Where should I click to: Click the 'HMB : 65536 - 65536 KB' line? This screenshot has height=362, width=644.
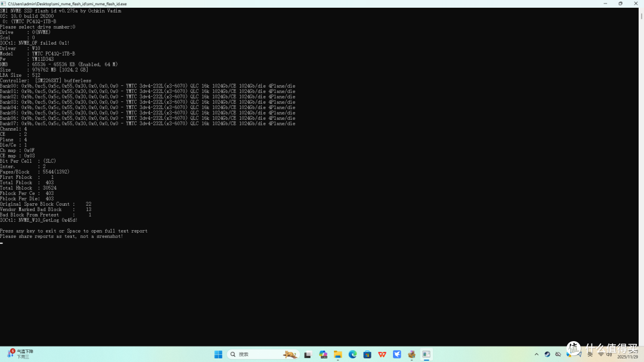click(x=58, y=64)
